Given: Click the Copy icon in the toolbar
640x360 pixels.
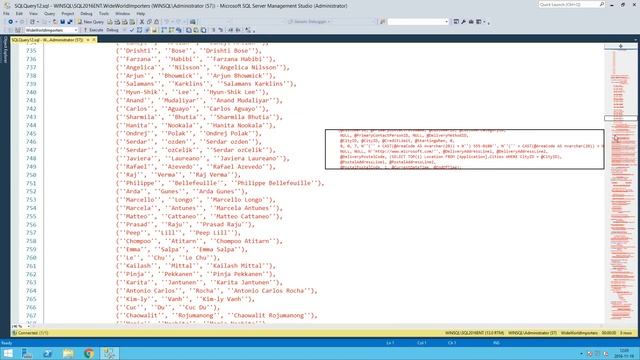Looking at the screenshot, I should click(x=149, y=22).
